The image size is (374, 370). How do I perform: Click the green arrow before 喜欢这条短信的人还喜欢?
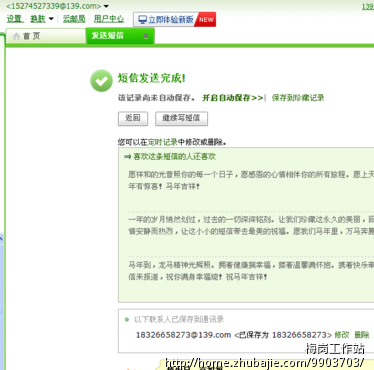127,157
